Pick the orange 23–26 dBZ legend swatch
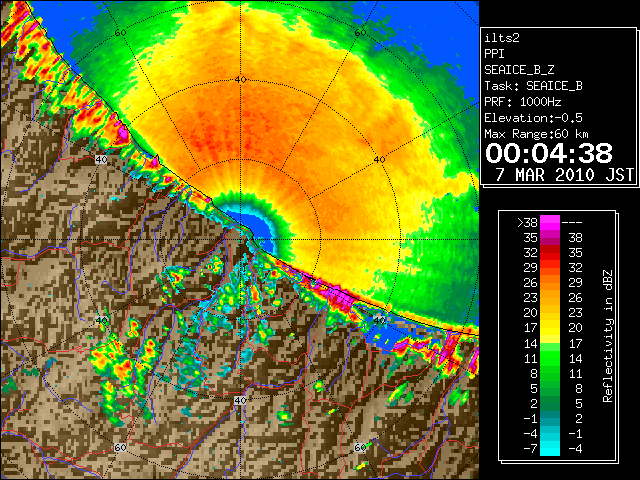The width and height of the screenshot is (640, 480). 550,298
